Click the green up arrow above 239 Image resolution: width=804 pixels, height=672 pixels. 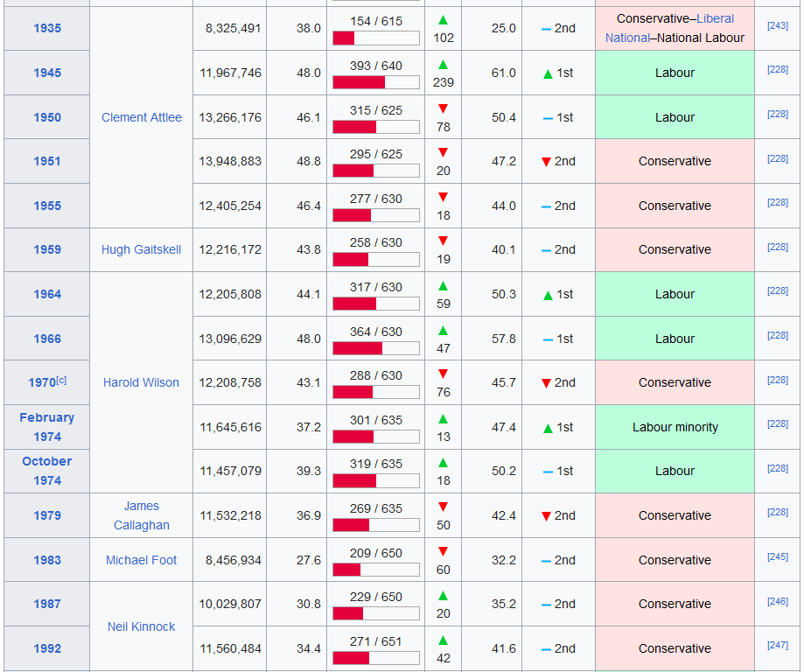[x=443, y=65]
